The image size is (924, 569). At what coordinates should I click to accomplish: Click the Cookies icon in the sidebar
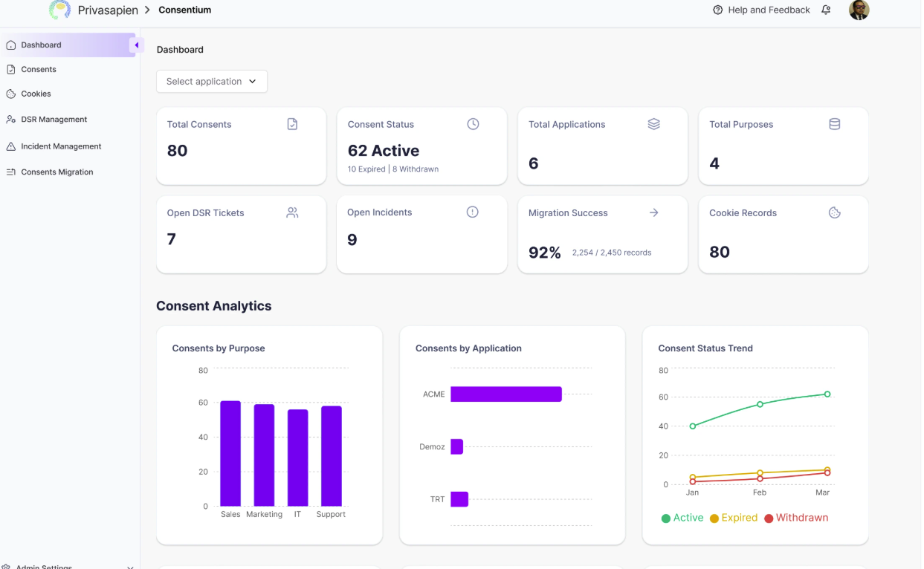point(10,94)
